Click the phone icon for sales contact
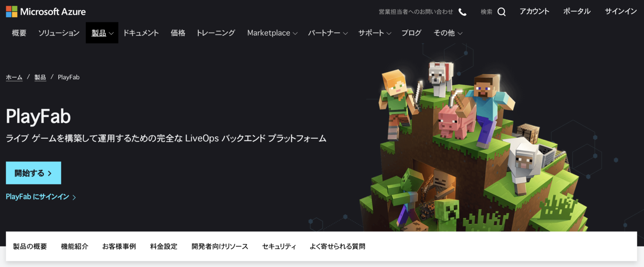 point(462,12)
